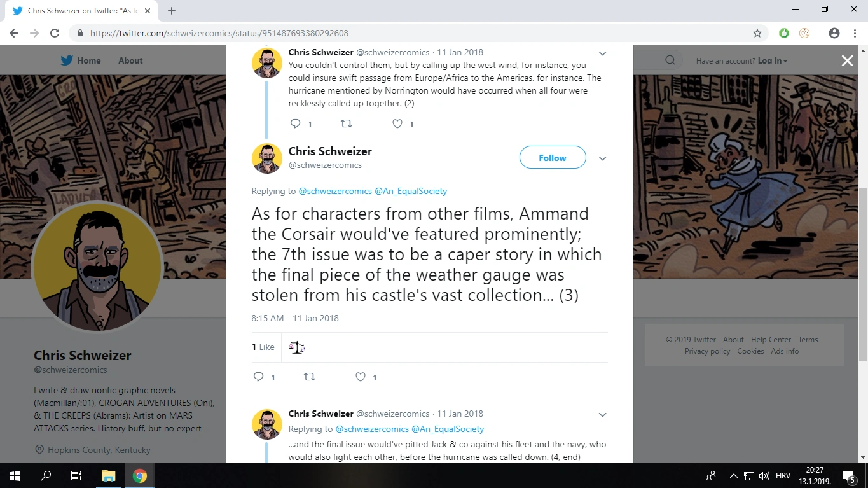Like the main tweet with heart icon
Viewport: 868px width, 488px height.
[361, 377]
